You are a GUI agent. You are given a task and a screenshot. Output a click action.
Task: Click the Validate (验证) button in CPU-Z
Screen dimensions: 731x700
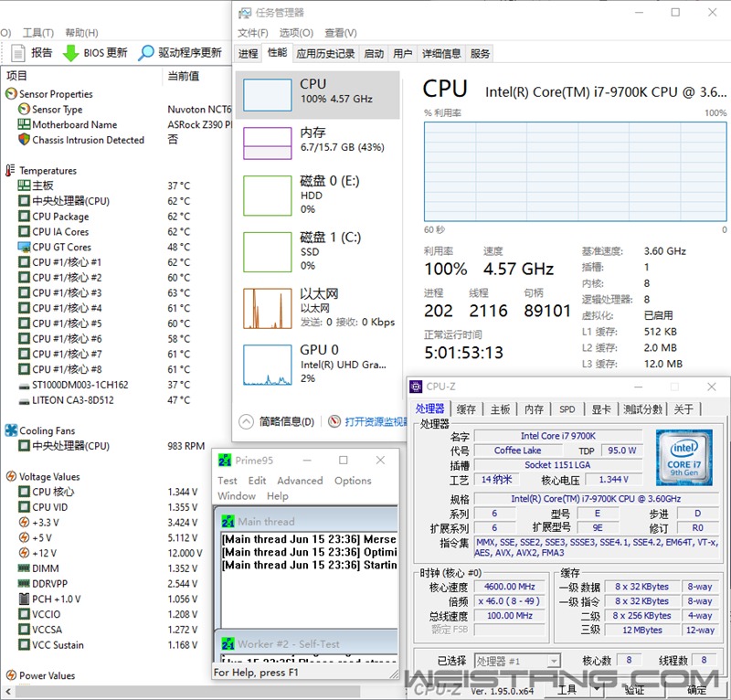(634, 689)
